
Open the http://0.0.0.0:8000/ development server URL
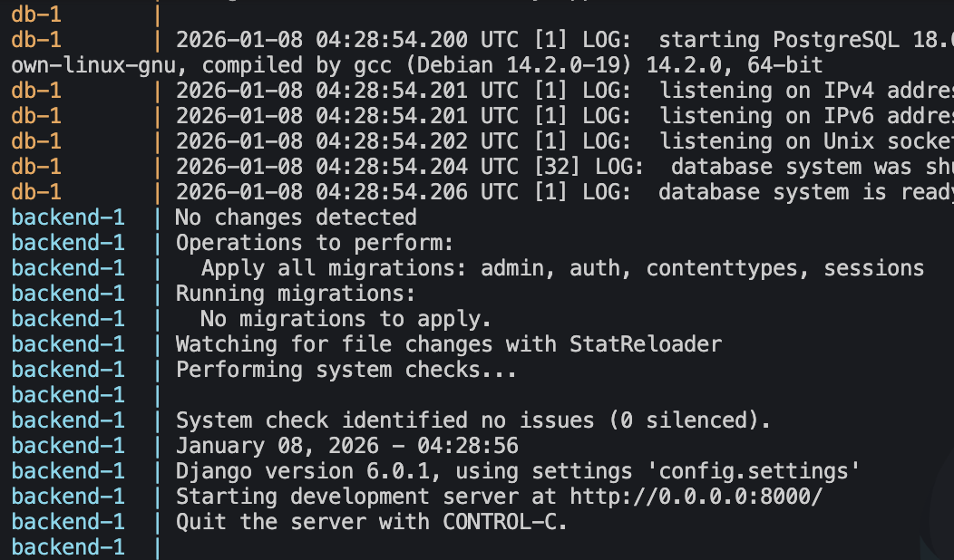pos(696,497)
